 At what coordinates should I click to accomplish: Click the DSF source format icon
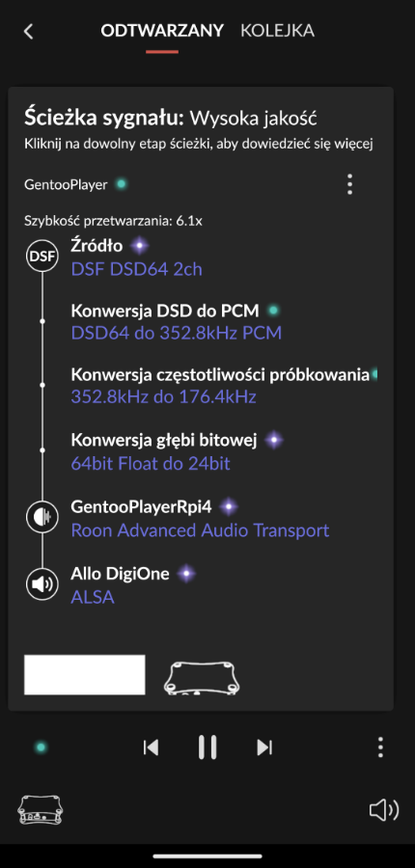coord(42,258)
